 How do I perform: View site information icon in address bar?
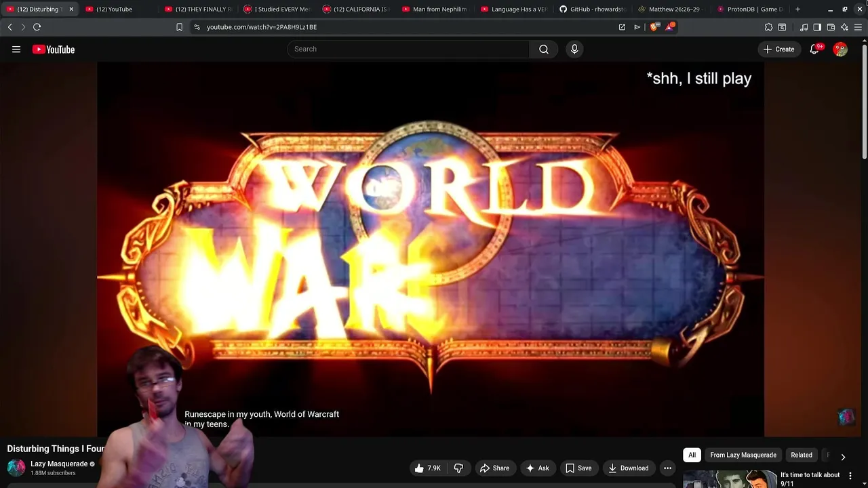197,27
